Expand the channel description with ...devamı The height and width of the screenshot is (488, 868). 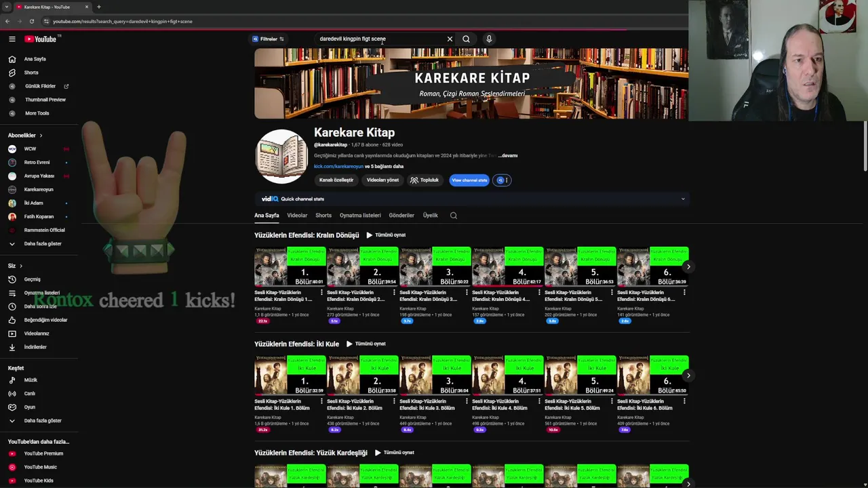click(507, 156)
